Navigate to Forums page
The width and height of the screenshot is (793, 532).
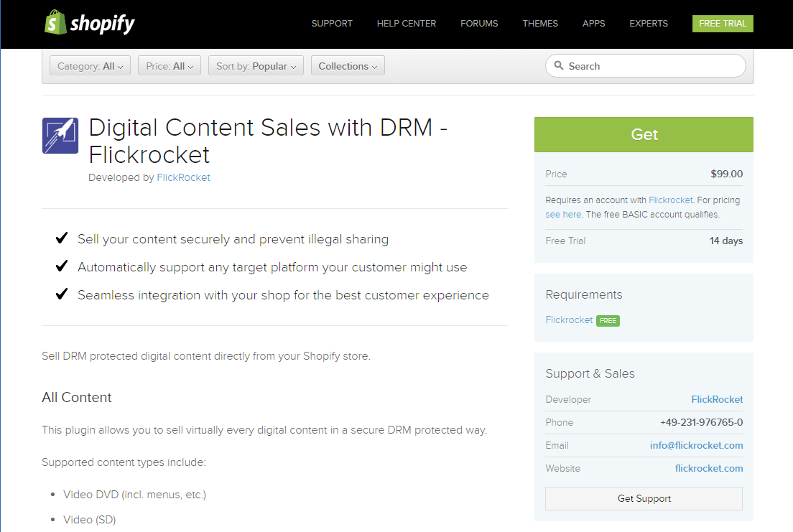click(479, 24)
